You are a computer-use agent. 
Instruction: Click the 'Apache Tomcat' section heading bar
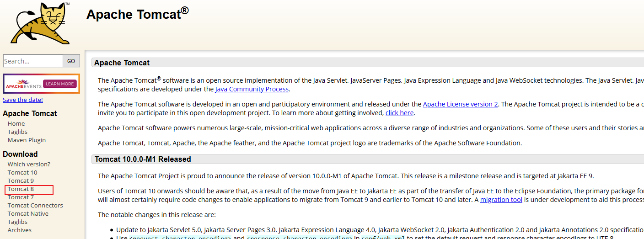pyautogui.click(x=368, y=63)
